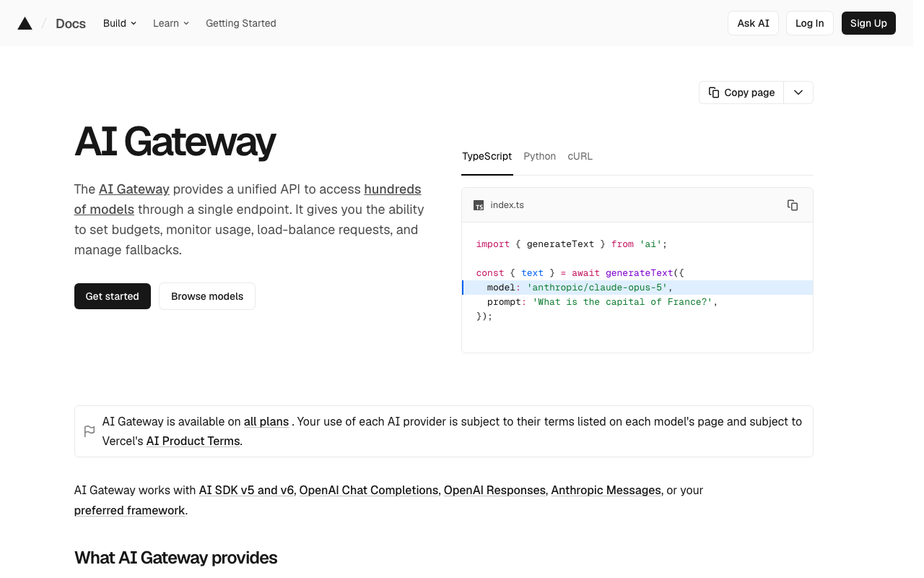Select the Python code tab

coord(540,156)
